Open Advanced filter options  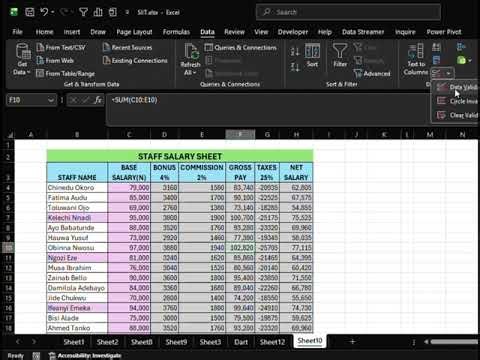tap(372, 74)
